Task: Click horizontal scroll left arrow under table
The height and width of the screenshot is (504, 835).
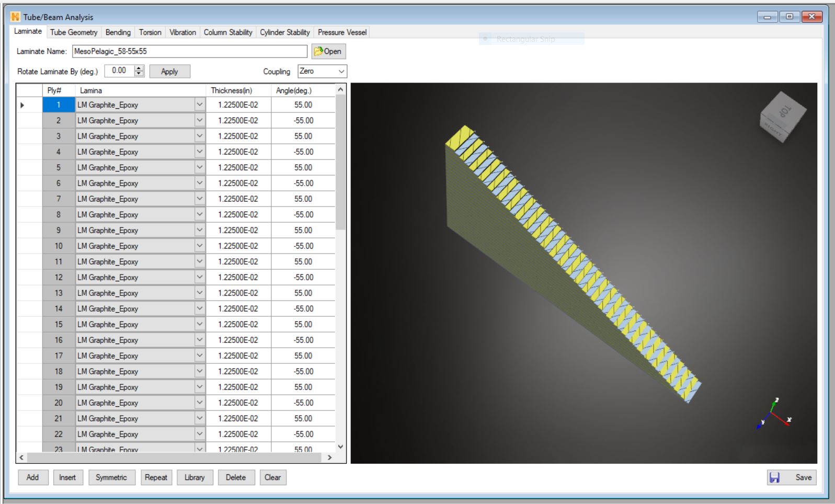Action: 21,457
